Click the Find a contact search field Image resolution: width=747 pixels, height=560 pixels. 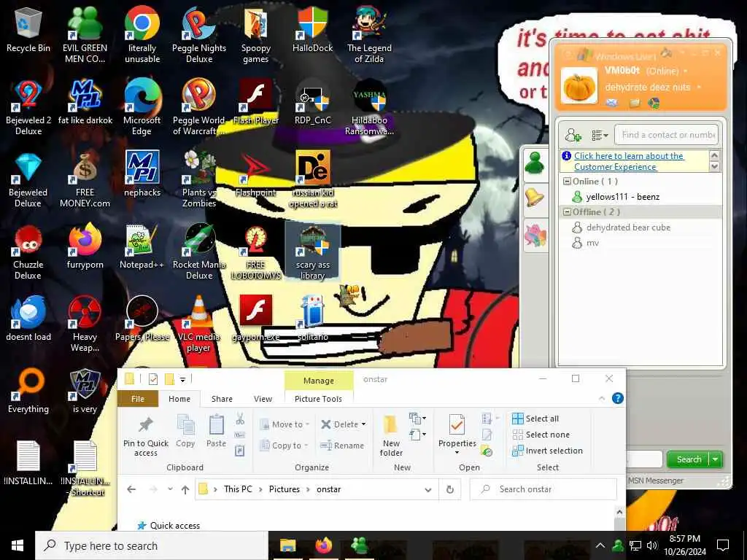666,135
